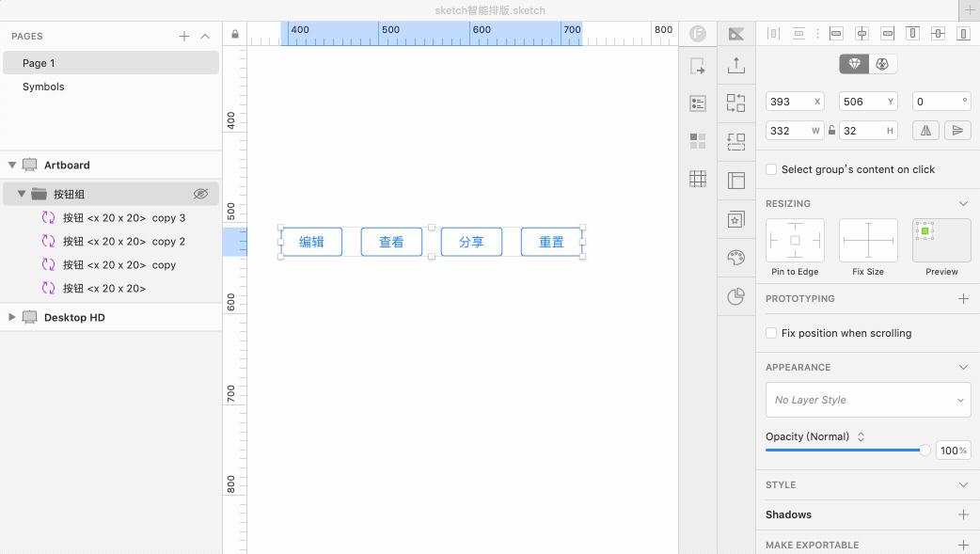
Task: Align layers vertical middle
Action: click(938, 33)
